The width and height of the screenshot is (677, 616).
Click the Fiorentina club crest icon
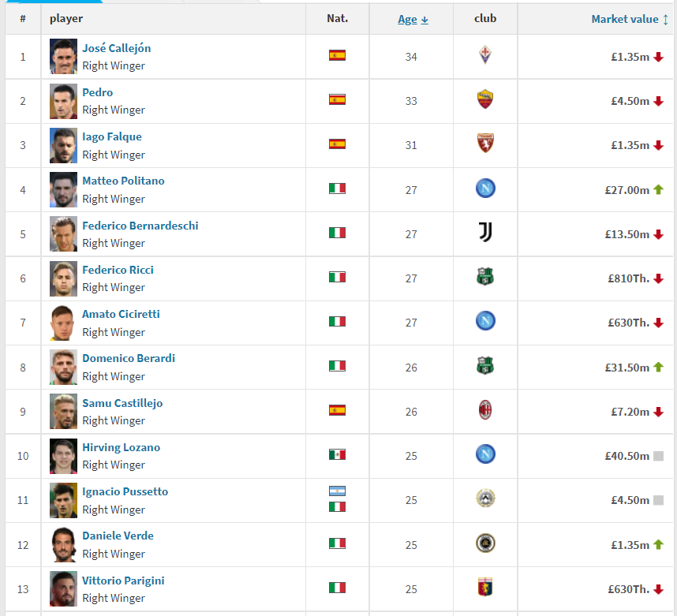(x=485, y=56)
